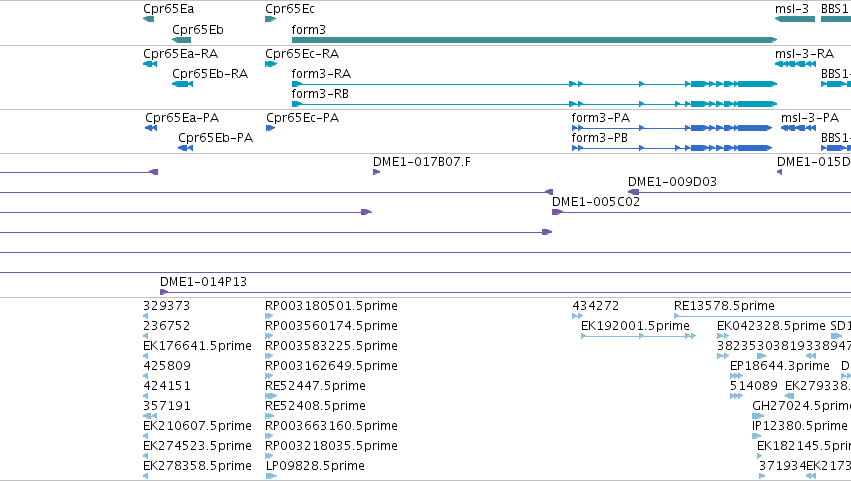Select the Cpr65Eb-RA transcript label

210,74
